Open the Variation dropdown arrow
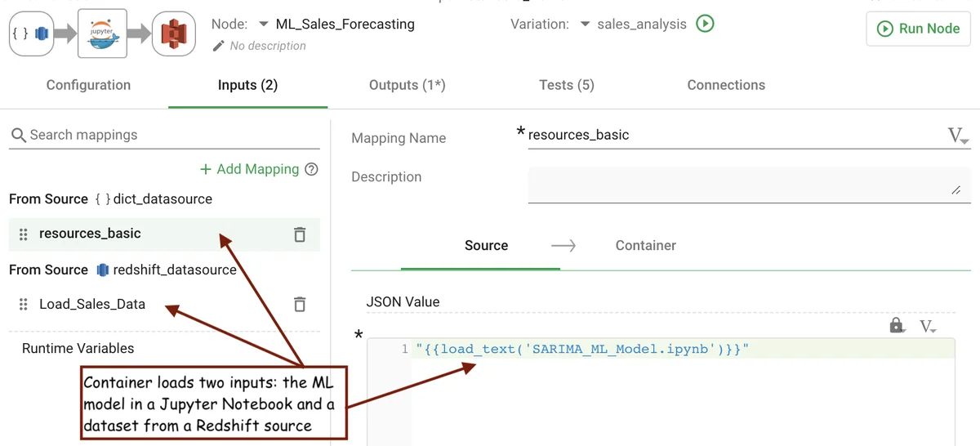This screenshot has height=446, width=980. [x=585, y=25]
